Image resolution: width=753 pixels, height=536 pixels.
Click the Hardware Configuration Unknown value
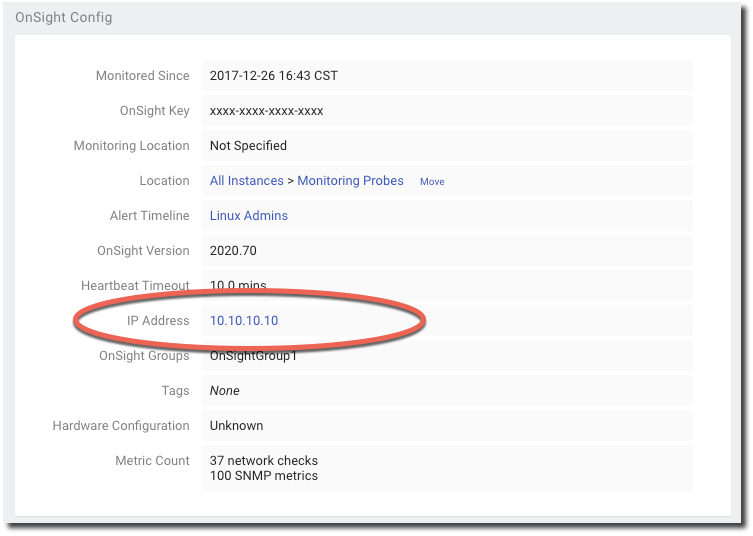(x=236, y=426)
